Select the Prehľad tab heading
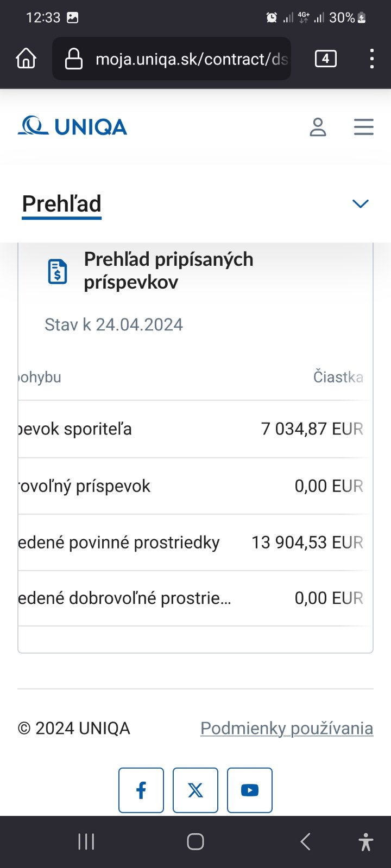Viewport: 391px width, 868px height. (62, 204)
